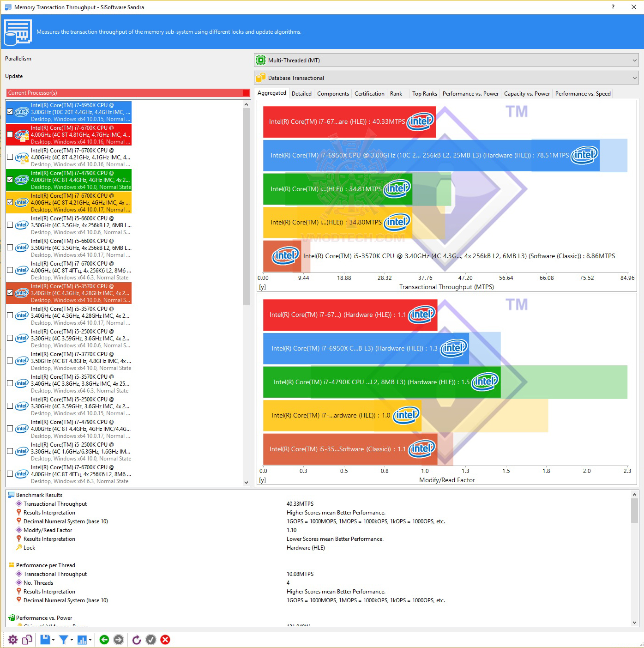The image size is (644, 648).
Task: Click the blue save disk icon
Action: pyautogui.click(x=45, y=640)
